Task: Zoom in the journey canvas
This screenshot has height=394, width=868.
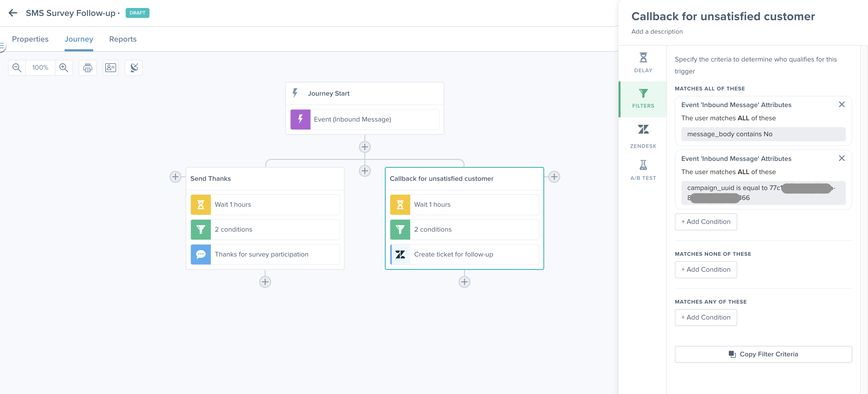Action: coord(64,68)
